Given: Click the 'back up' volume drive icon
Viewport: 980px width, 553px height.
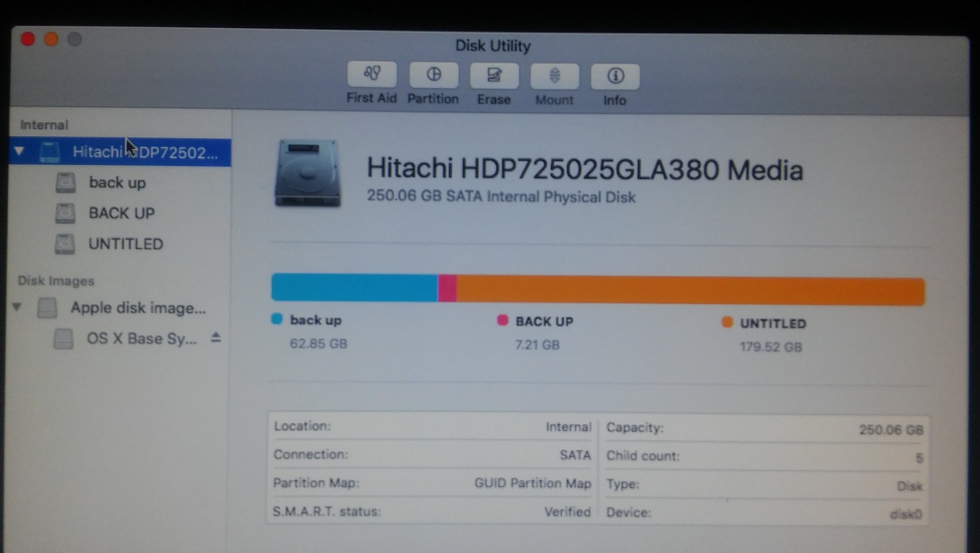Looking at the screenshot, I should (65, 182).
